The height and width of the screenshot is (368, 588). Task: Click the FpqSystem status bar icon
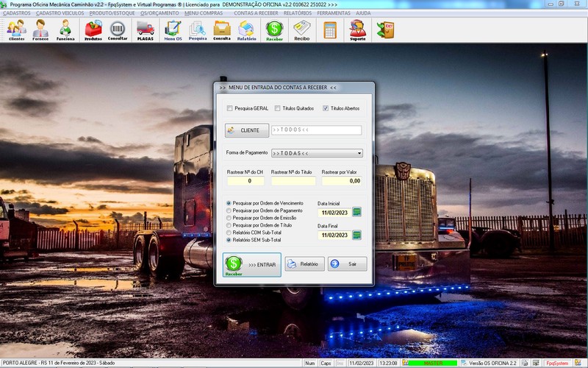click(x=557, y=363)
